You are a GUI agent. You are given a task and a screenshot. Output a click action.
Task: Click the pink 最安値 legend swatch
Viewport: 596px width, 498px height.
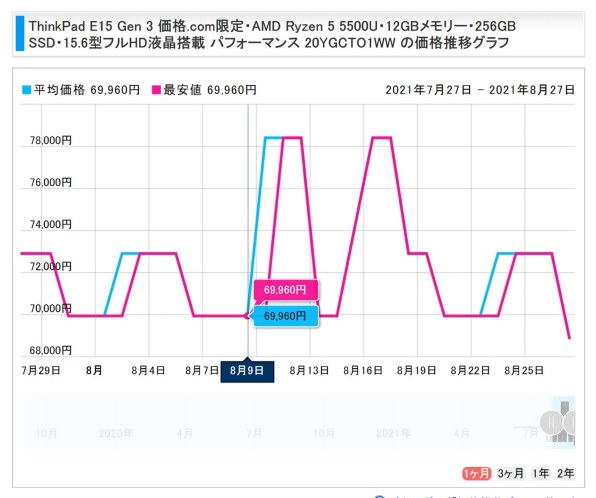[156, 90]
